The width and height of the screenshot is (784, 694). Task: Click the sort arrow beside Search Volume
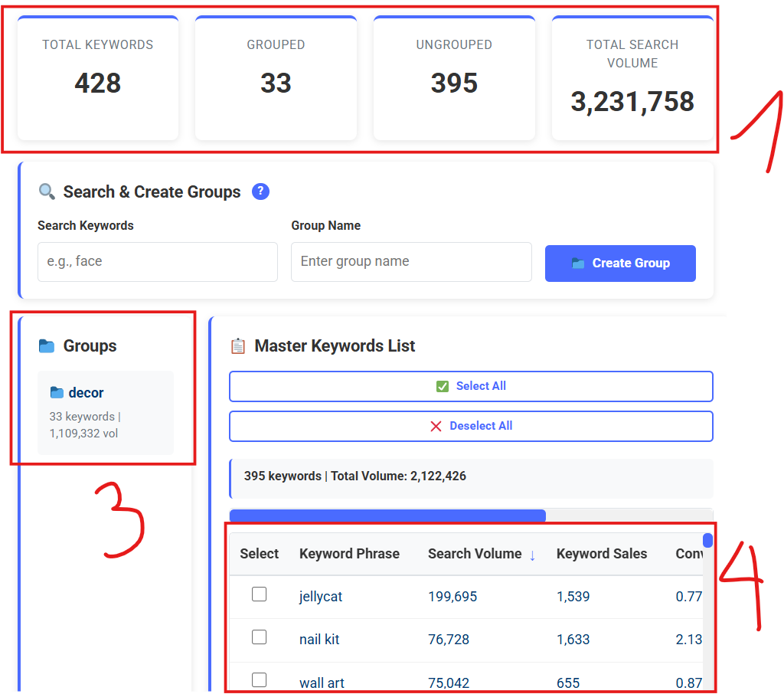533,554
